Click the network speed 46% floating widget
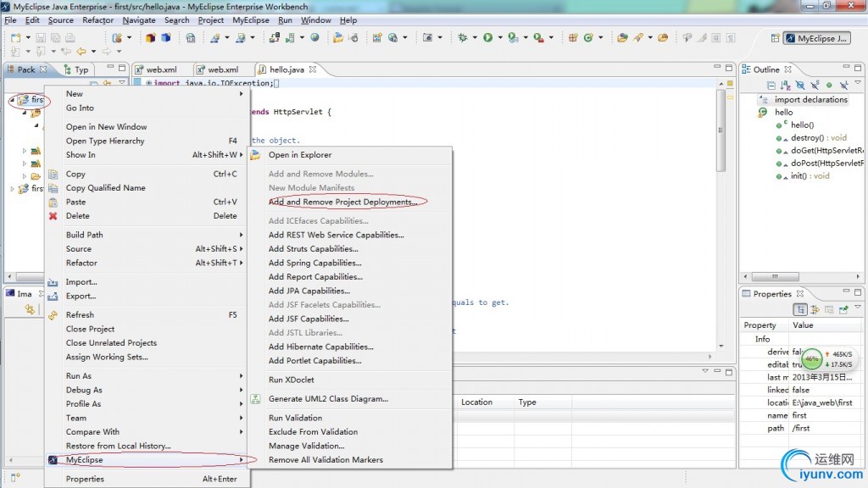 click(828, 359)
